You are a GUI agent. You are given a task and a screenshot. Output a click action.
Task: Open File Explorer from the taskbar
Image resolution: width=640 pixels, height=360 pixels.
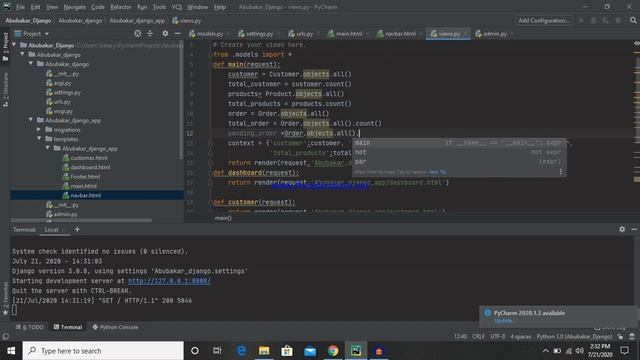click(x=264, y=351)
